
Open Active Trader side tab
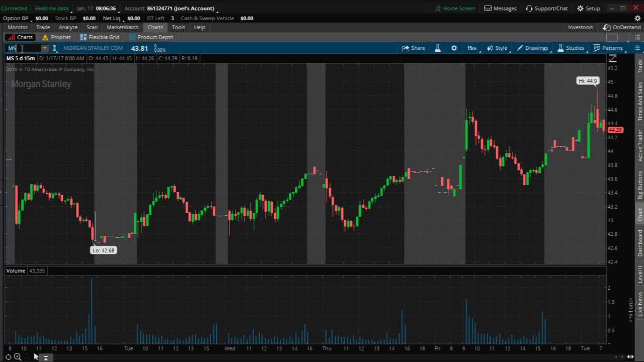point(640,145)
